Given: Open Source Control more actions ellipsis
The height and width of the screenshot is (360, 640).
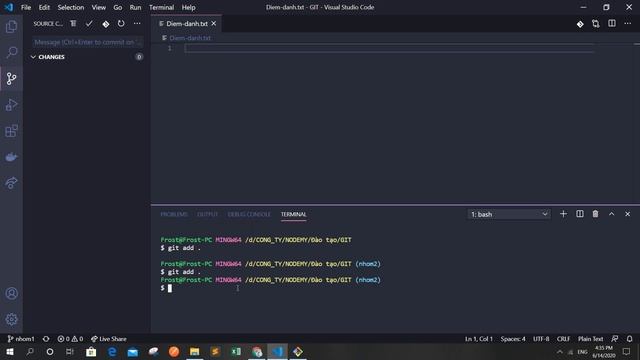Looking at the screenshot, I should coord(137,24).
